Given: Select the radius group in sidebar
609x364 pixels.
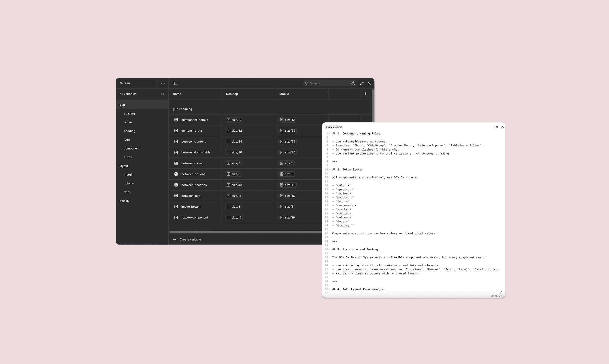Looking at the screenshot, I should click(128, 122).
